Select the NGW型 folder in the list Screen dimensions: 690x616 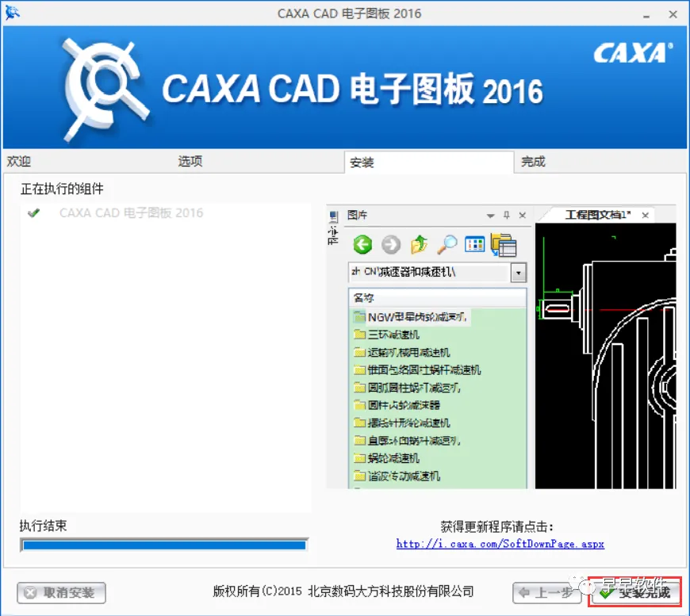pyautogui.click(x=411, y=317)
